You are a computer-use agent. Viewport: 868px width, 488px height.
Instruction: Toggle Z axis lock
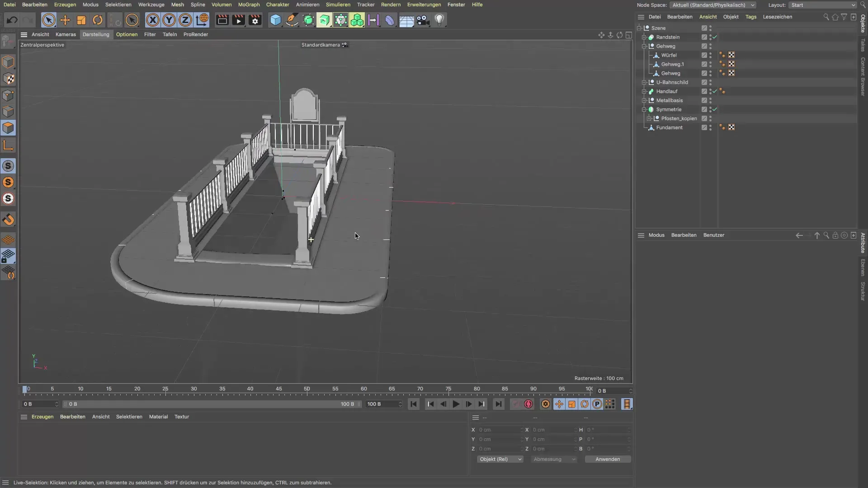(x=185, y=20)
